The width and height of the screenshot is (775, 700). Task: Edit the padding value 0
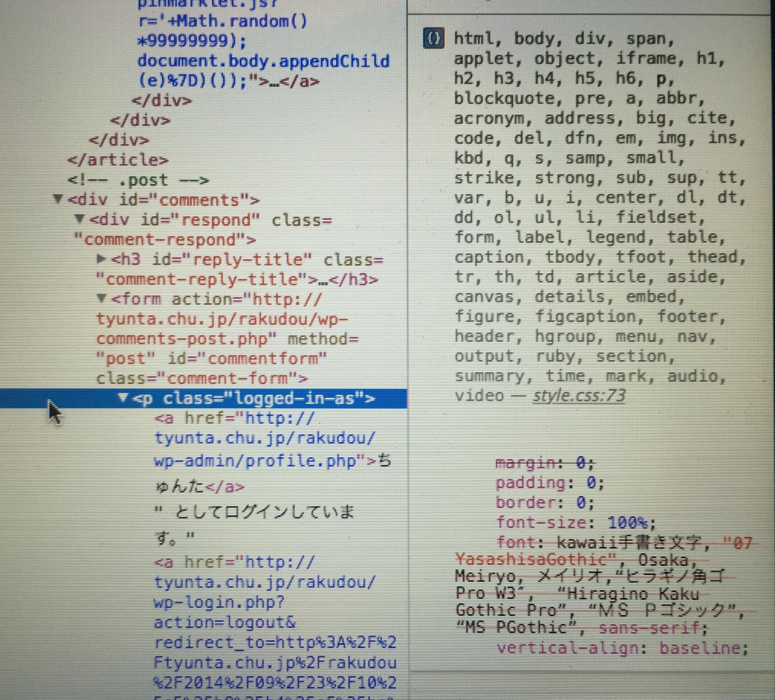(592, 483)
